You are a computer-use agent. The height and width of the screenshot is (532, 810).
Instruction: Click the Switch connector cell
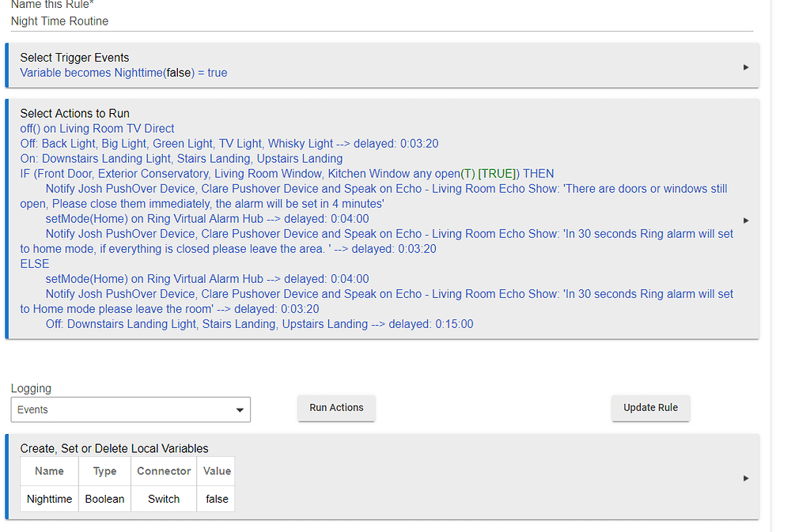pyautogui.click(x=164, y=499)
